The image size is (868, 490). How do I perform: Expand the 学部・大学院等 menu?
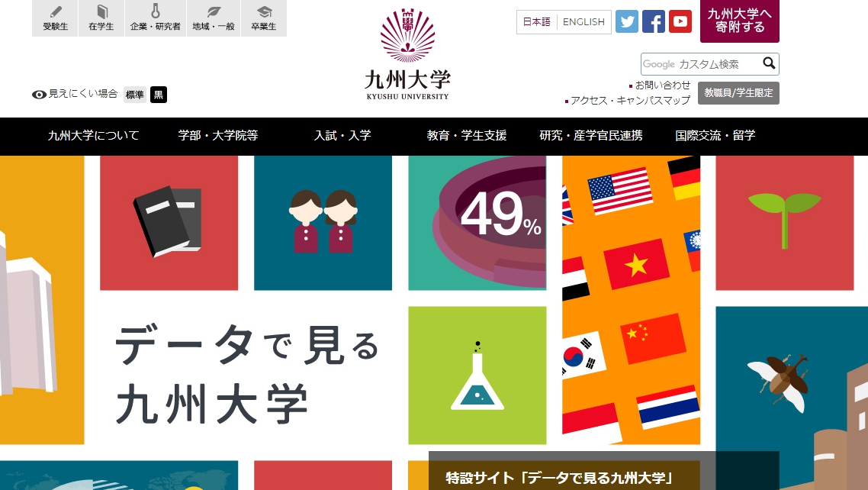pyautogui.click(x=218, y=136)
